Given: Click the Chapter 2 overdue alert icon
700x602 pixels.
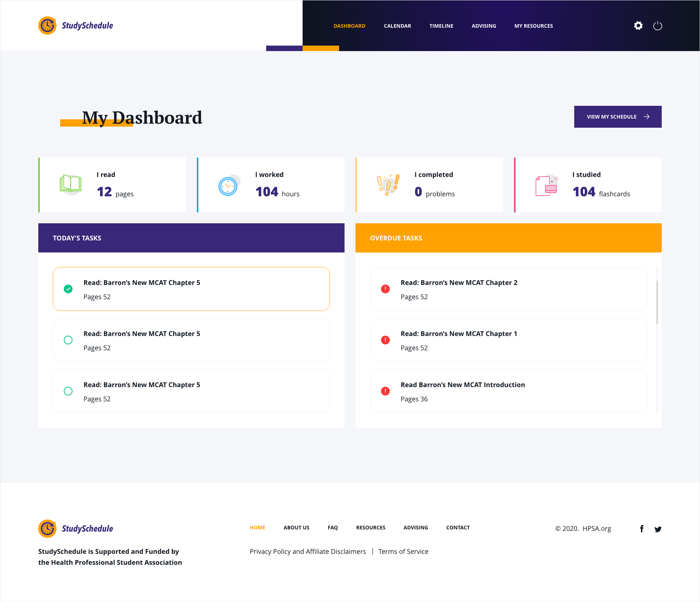Looking at the screenshot, I should (x=385, y=289).
